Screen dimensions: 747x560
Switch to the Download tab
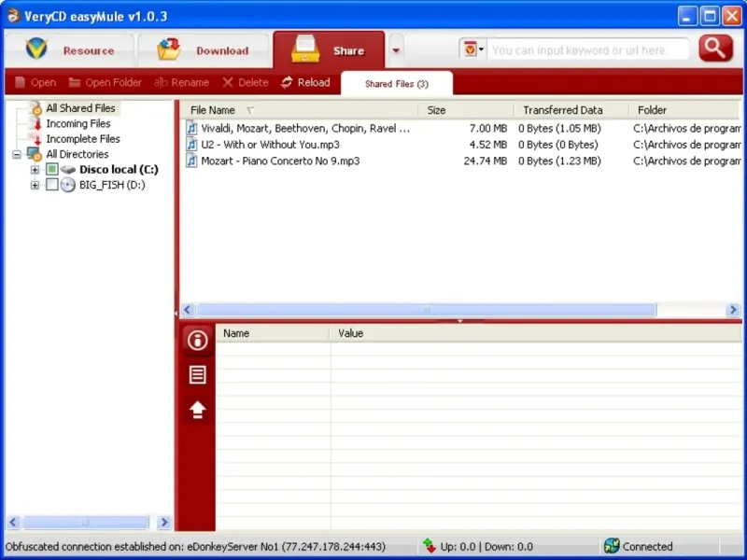(x=204, y=50)
